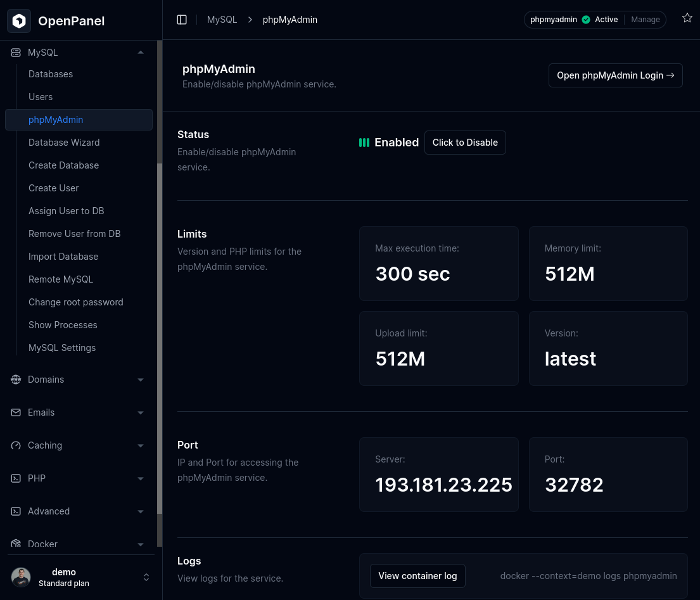Open phpMyAdmin Login button

[x=615, y=75]
